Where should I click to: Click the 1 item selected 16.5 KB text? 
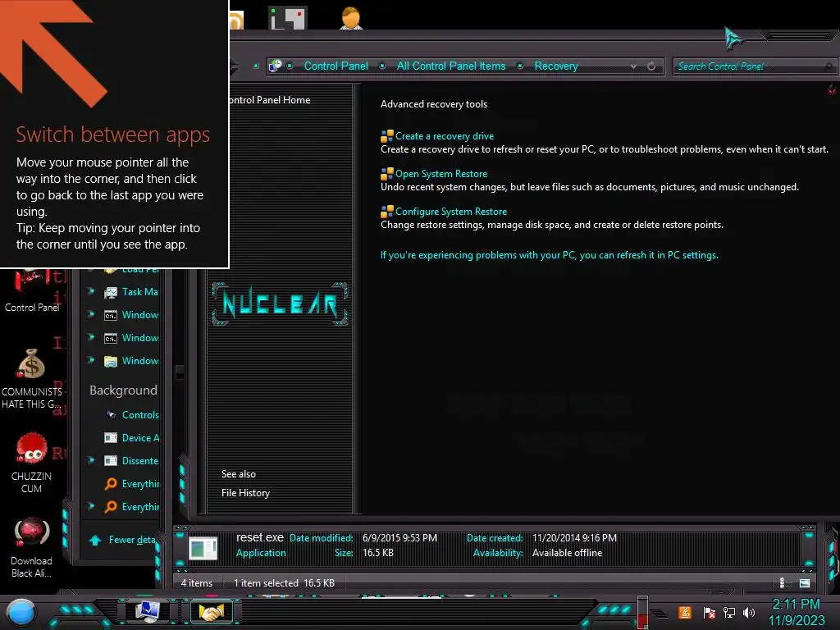284,583
